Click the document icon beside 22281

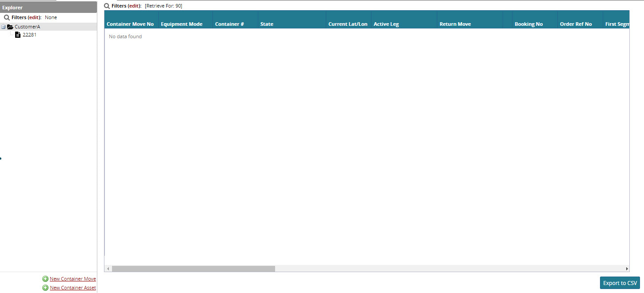[x=18, y=35]
